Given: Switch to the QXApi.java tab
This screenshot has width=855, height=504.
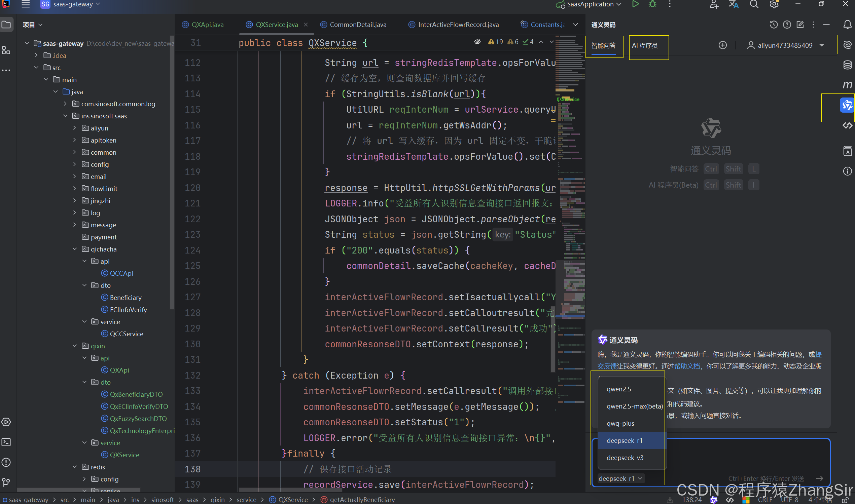Looking at the screenshot, I should 203,25.
